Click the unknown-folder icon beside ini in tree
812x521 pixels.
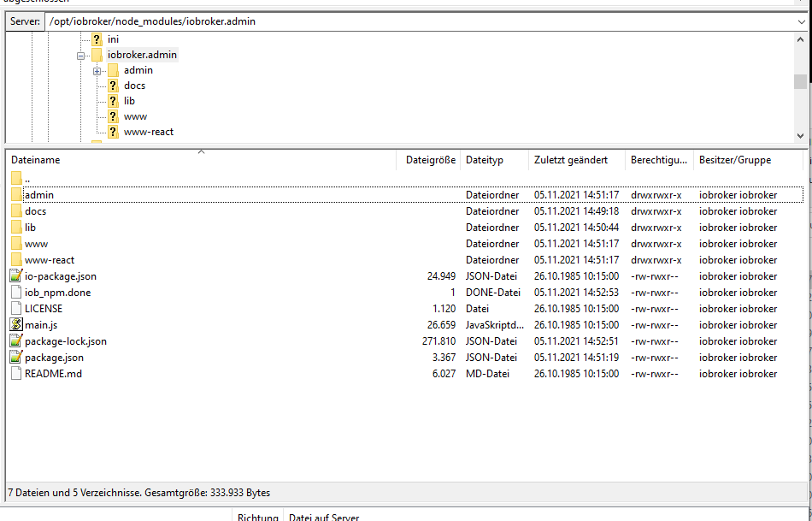click(x=97, y=39)
